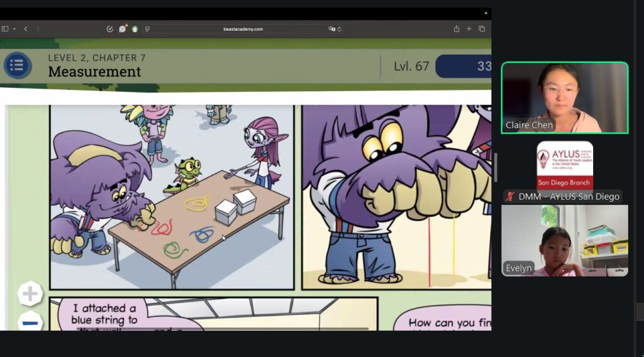
Task: Click the Lvl. 67 level indicator
Action: click(x=411, y=66)
